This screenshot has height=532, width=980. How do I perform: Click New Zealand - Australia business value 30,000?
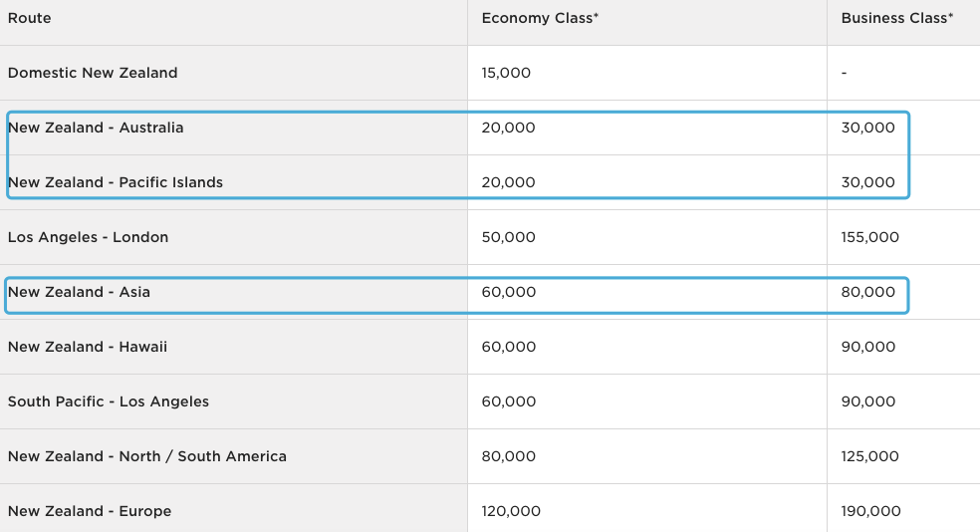(x=867, y=128)
